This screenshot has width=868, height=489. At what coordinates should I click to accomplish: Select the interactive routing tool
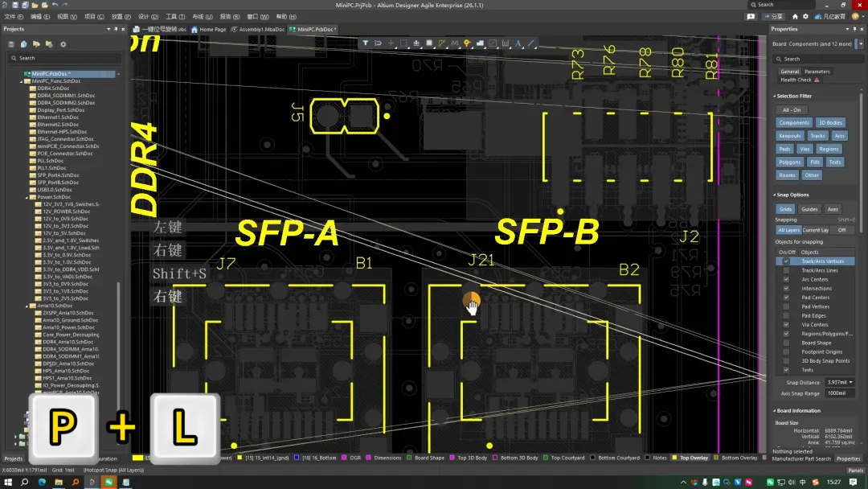pos(442,43)
